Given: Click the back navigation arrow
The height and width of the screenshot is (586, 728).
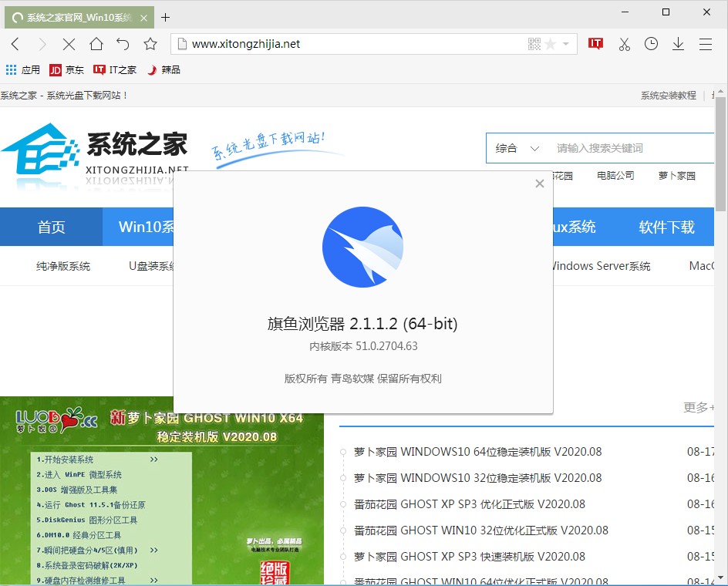Looking at the screenshot, I should (x=15, y=44).
